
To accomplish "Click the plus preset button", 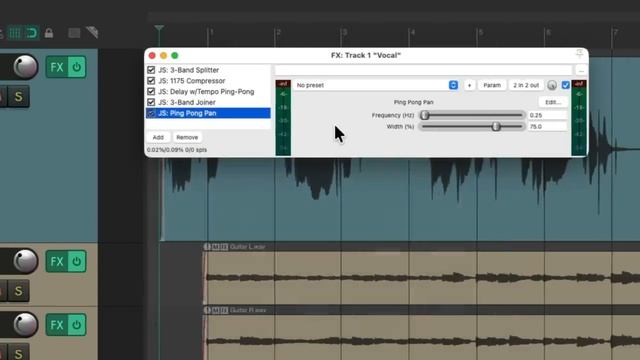I will [469, 85].
